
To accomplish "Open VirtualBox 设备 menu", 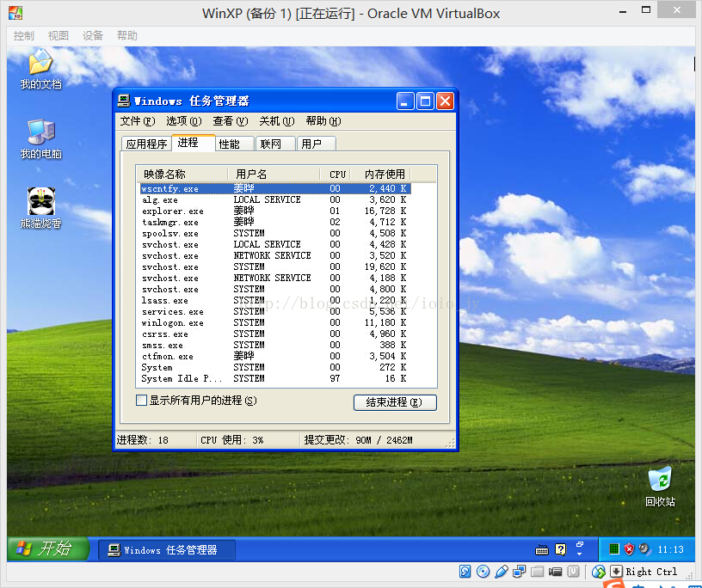I will pos(93,36).
